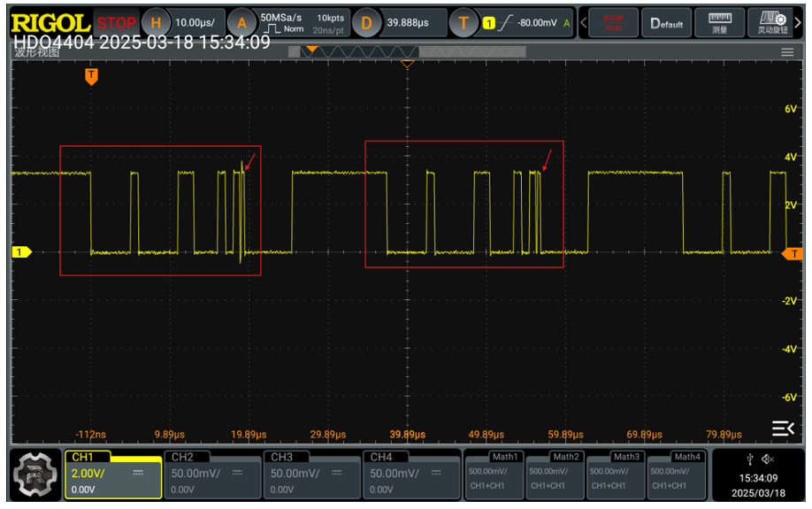
Task: Toggle the STOP/RUN acquisition button
Action: tap(612, 23)
